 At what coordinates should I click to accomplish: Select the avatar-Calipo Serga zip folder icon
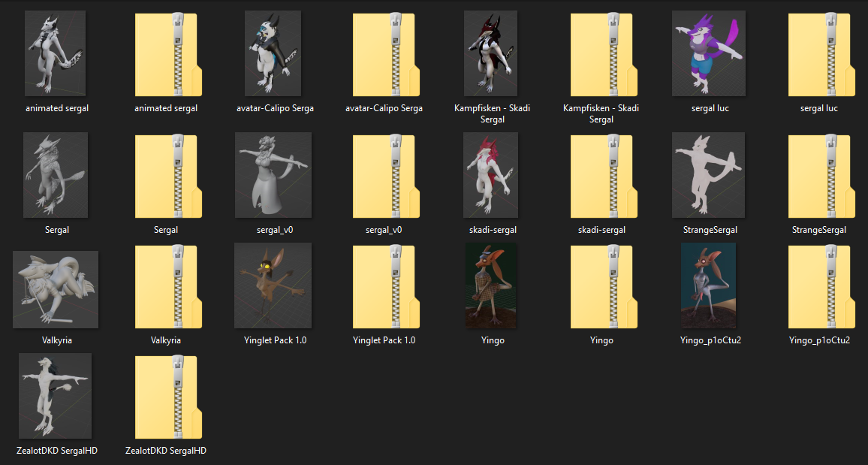coord(387,55)
